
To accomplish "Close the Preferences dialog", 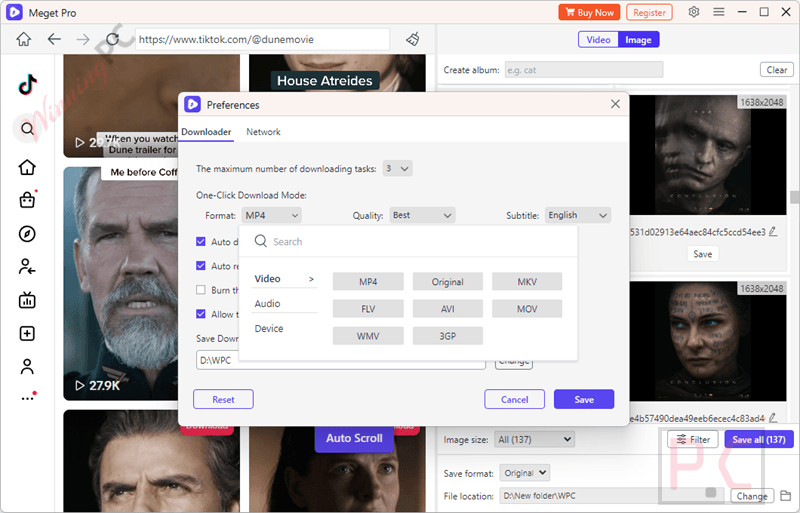I will pyautogui.click(x=615, y=104).
